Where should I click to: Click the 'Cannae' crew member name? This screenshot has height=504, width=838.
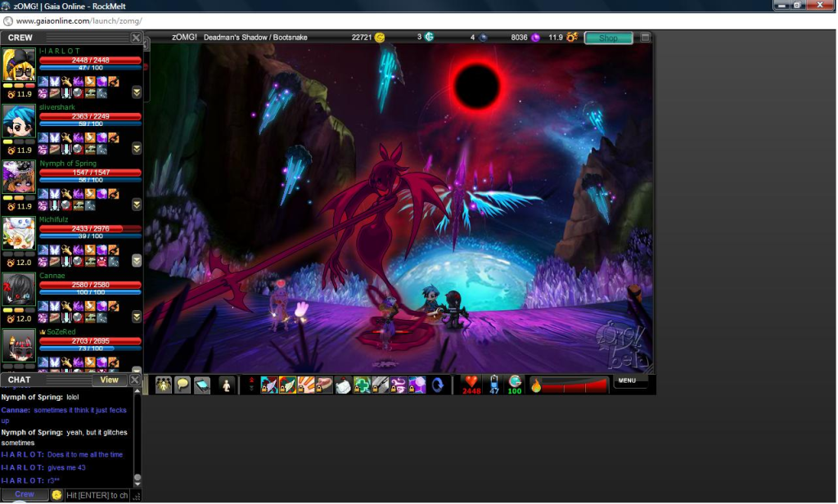(x=52, y=275)
